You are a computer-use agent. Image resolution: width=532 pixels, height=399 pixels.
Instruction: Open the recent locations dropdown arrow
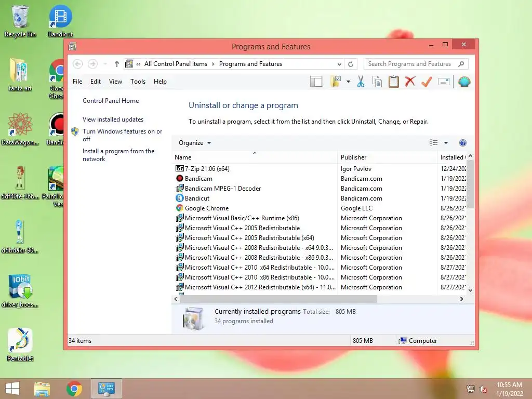coord(105,64)
